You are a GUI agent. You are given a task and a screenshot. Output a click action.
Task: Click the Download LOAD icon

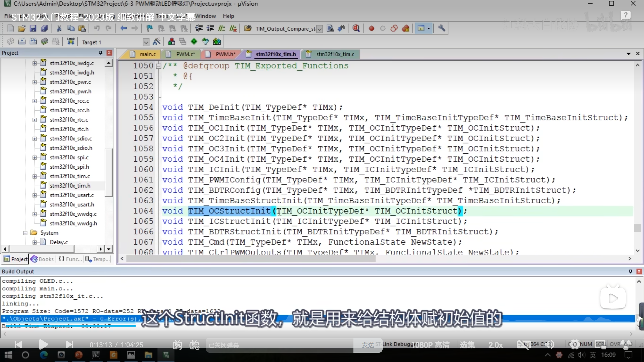pos(71,42)
